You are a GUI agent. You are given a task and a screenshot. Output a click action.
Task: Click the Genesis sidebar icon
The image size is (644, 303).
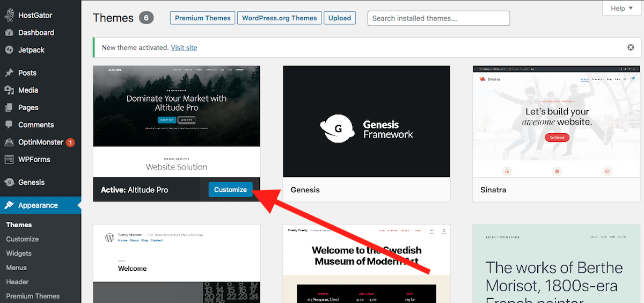pyautogui.click(x=9, y=182)
